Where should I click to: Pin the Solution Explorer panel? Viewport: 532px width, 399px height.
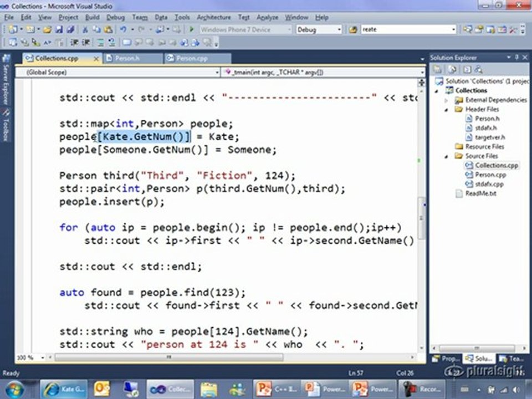click(516, 58)
